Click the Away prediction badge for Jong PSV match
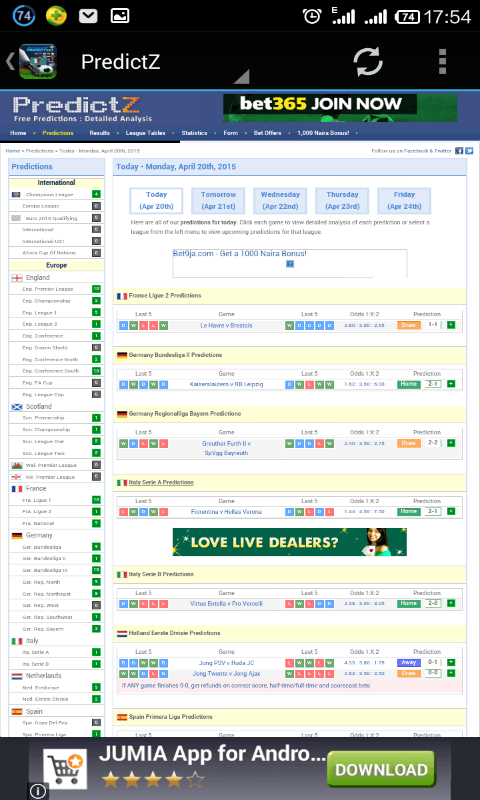 pyautogui.click(x=409, y=662)
